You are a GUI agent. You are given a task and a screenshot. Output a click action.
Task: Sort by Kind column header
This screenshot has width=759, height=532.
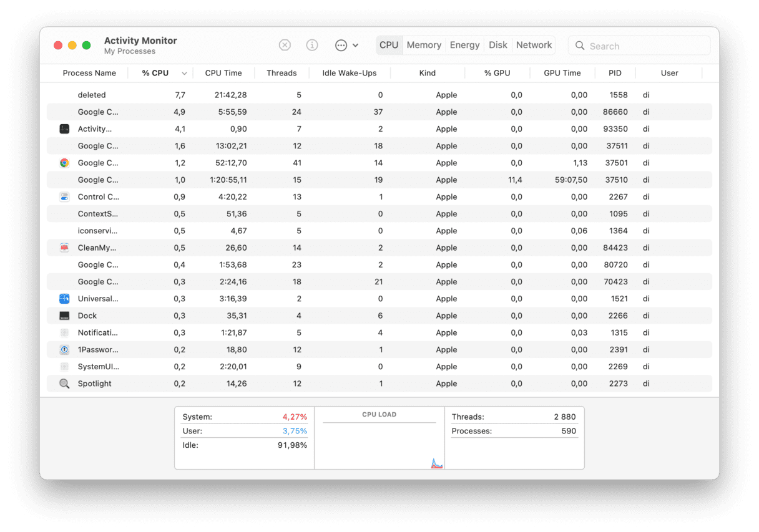[x=428, y=73]
